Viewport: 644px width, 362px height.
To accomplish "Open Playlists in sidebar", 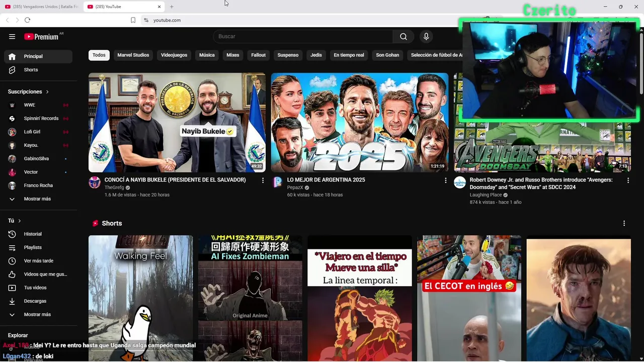I will pyautogui.click(x=38, y=247).
